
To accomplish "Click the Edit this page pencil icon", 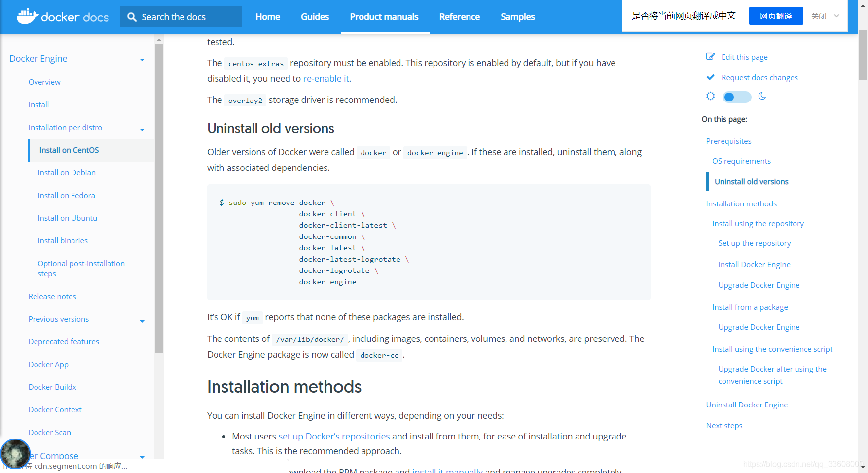I will tap(710, 57).
